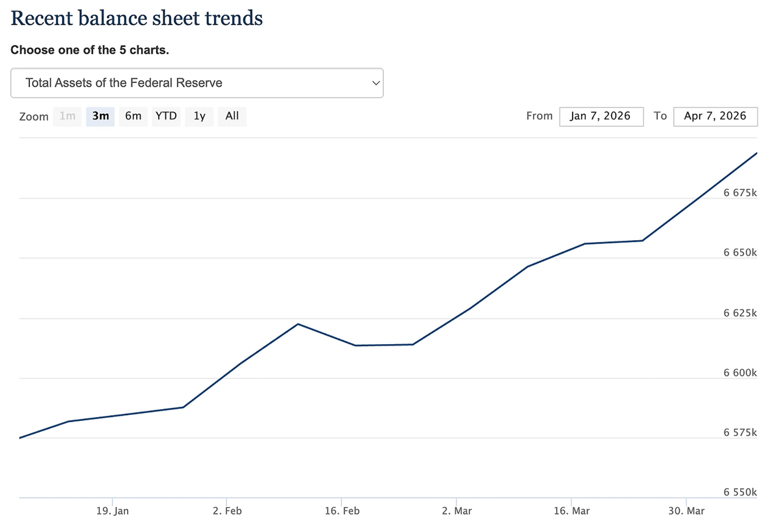Click the 16. Mar axis label
Image resolution: width=778 pixels, height=532 pixels.
tap(572, 511)
